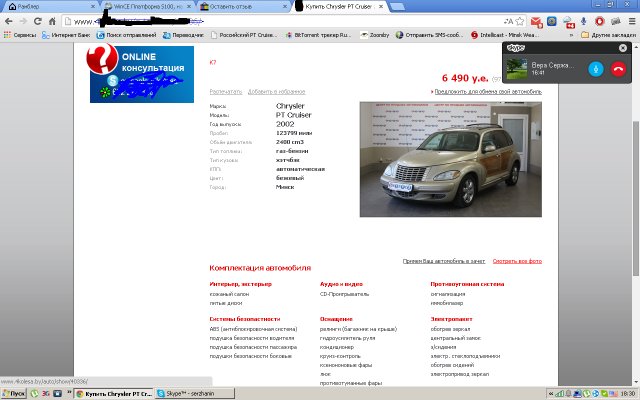This screenshot has width=640, height=400.
Task: Click the page vertical scrollbar thumb
Action: coord(636,198)
